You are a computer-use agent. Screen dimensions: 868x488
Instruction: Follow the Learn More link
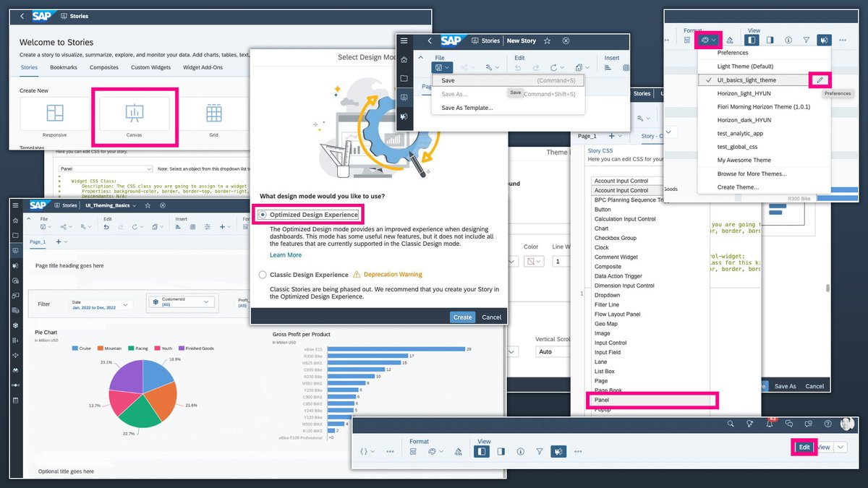(286, 254)
